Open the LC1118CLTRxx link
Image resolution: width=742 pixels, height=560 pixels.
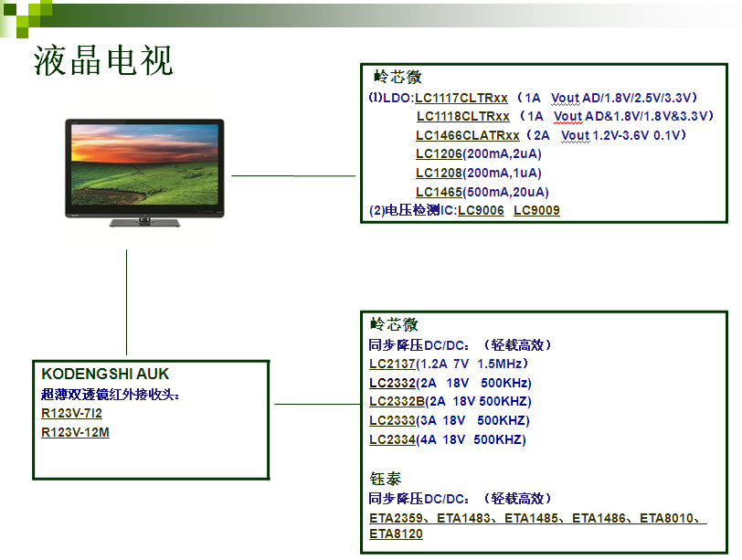(x=462, y=116)
